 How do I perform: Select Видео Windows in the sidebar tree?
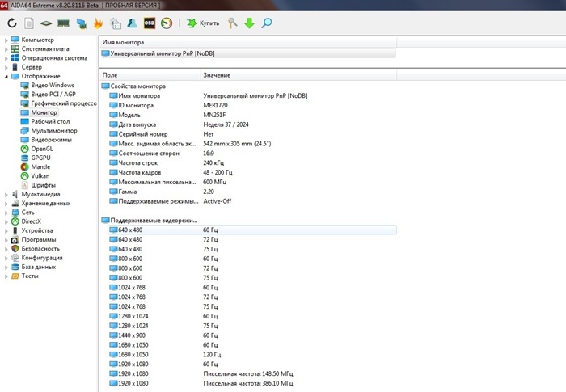[x=53, y=85]
